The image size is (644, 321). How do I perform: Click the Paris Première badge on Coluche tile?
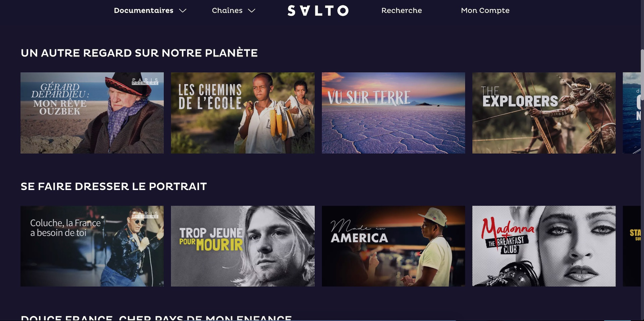(145, 215)
